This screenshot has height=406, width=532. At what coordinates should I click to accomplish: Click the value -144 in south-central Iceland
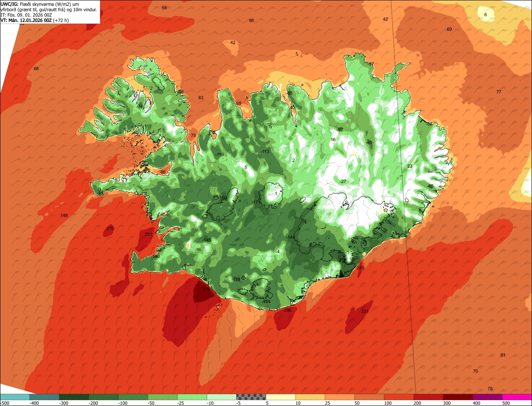291,237
